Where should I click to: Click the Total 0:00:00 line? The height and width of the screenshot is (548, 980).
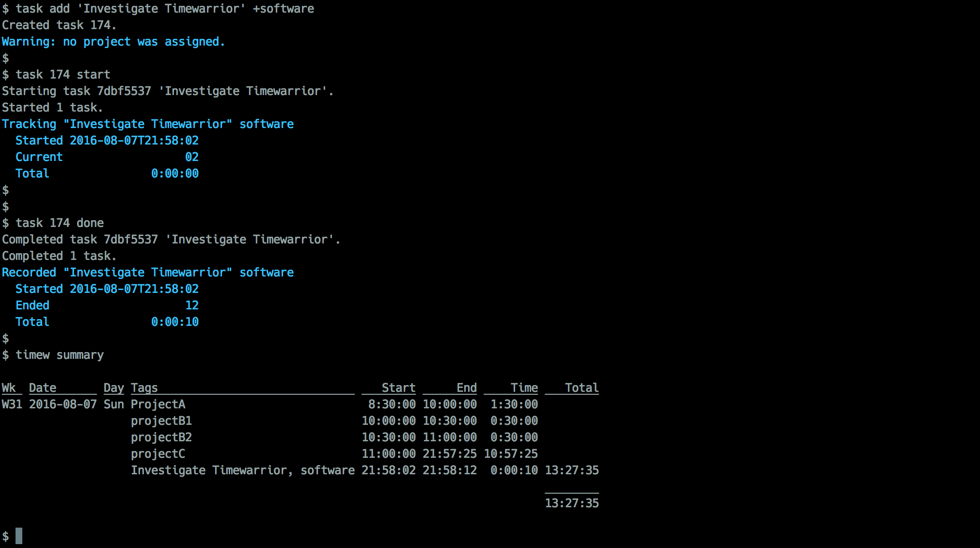pos(107,174)
